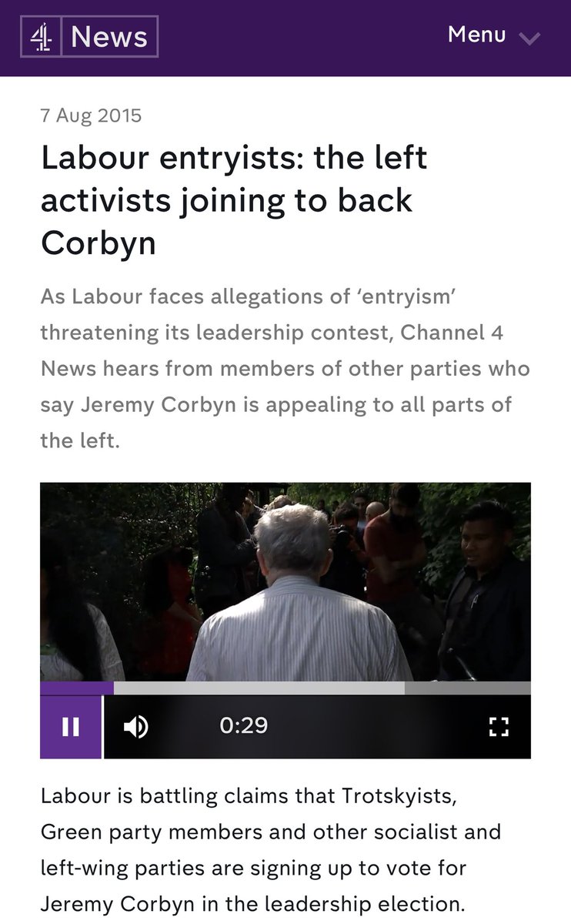Click the 7 Aug 2015 date stamp

pos(91,115)
